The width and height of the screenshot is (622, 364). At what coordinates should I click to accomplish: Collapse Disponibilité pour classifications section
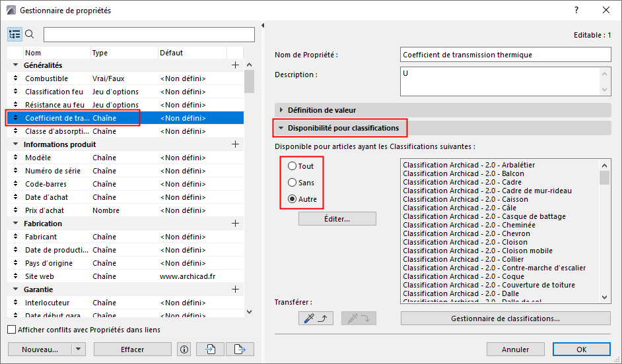[x=281, y=128]
